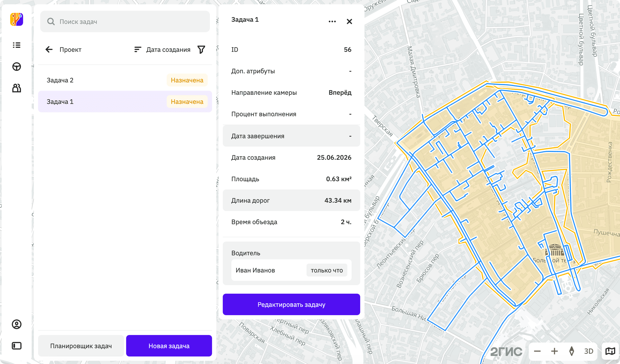Screen dimensions: 620x364
Task: Reset map orientation with compass icon
Action: (x=572, y=351)
